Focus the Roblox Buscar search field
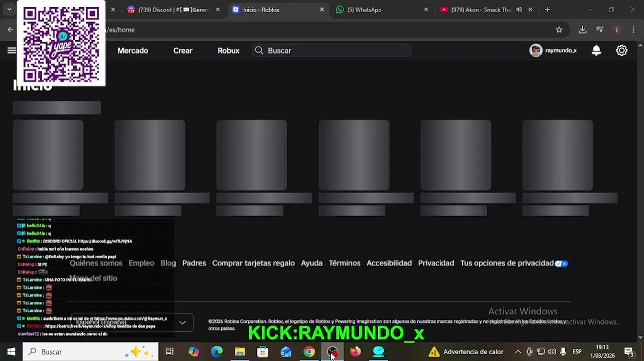644x361 pixels. click(x=332, y=50)
